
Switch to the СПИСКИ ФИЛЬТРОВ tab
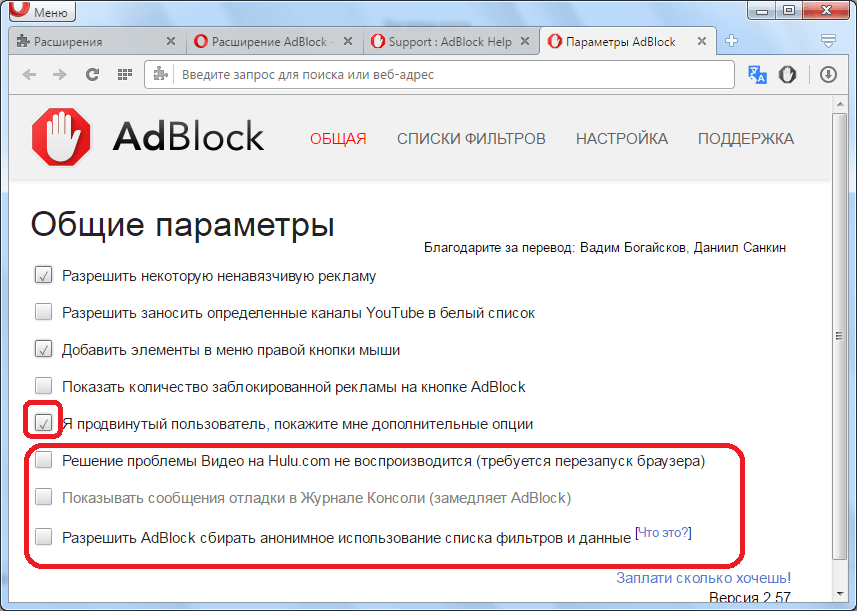coord(471,139)
